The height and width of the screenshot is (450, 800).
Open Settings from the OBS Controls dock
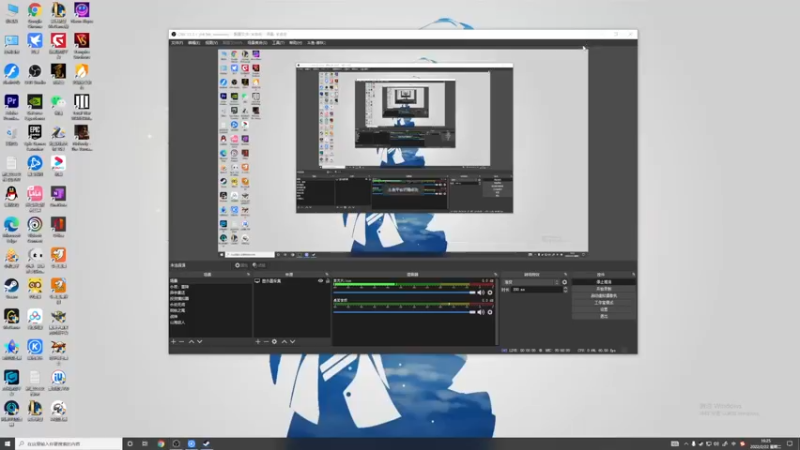[604, 309]
